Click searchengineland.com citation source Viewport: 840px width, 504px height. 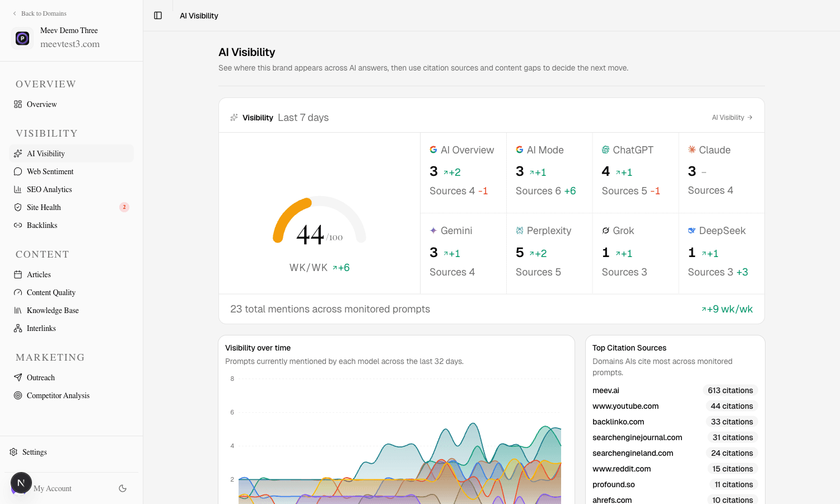[633, 453]
